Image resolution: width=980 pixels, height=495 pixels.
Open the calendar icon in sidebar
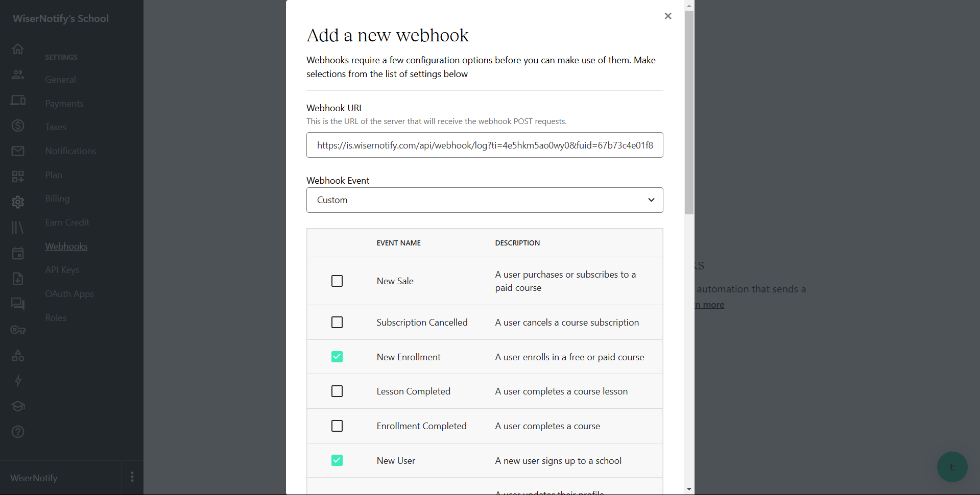pos(18,253)
